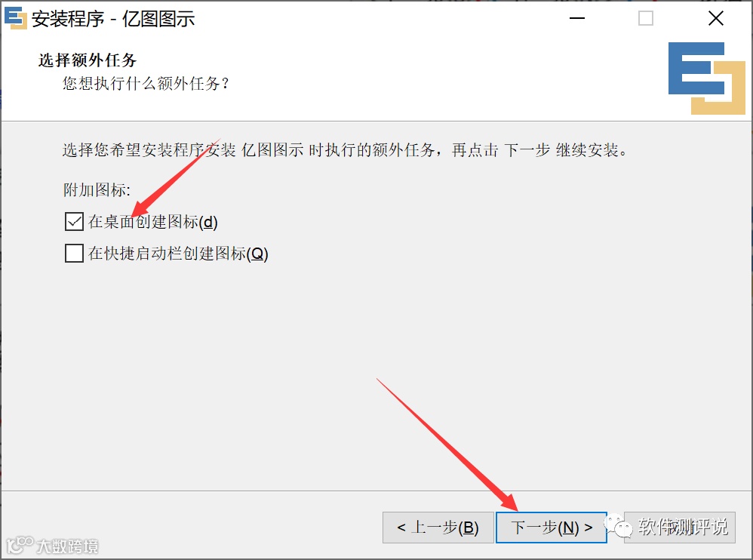Viewport: 753px width, 560px height.
Task: Click the 附加图标 group label
Action: click(97, 189)
